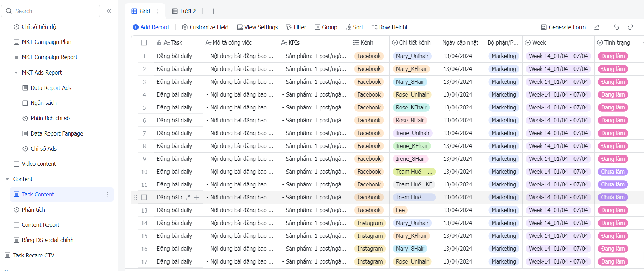
Task: Collapse the sidebar with double-chevron icon
Action: (x=109, y=11)
